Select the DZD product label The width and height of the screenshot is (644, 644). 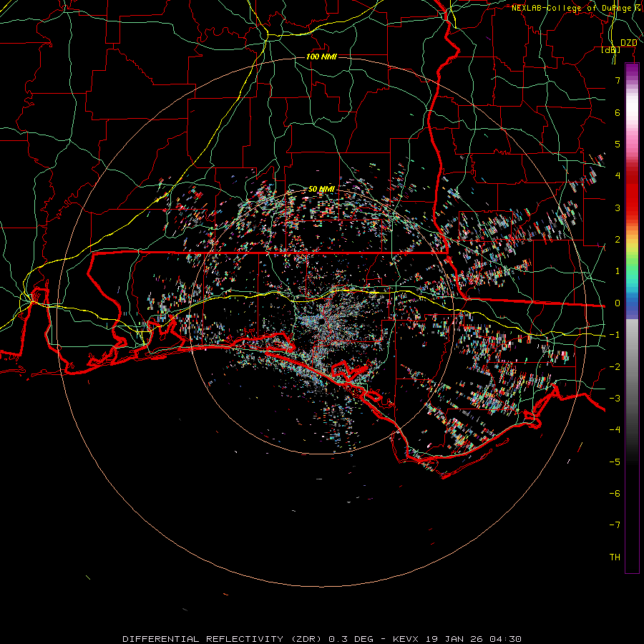coord(629,43)
